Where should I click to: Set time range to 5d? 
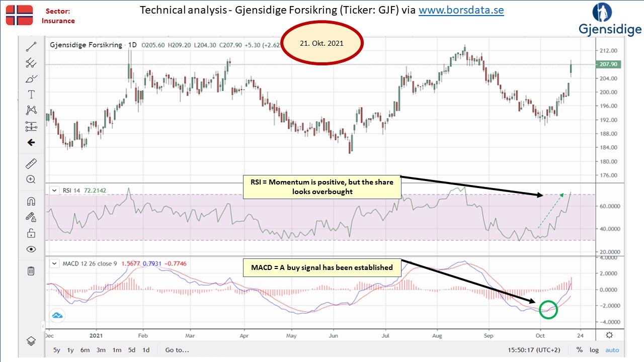pos(131,350)
